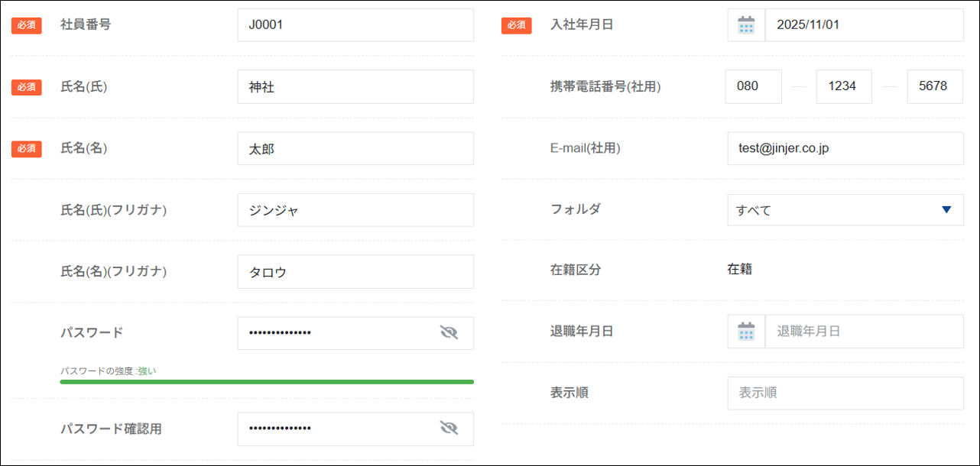
Task: Focus the パスワード input box
Action: [336, 333]
